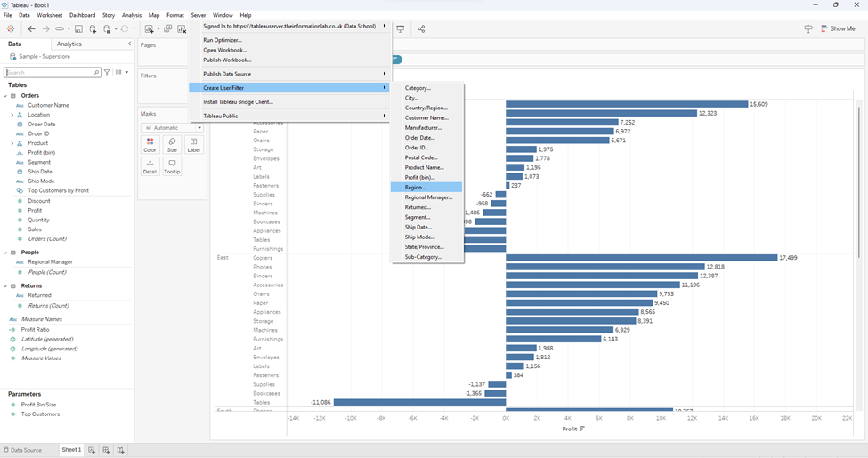Click the East Tables bar labeled -11,086
Viewport: 868px width, 458px height.
click(x=419, y=402)
